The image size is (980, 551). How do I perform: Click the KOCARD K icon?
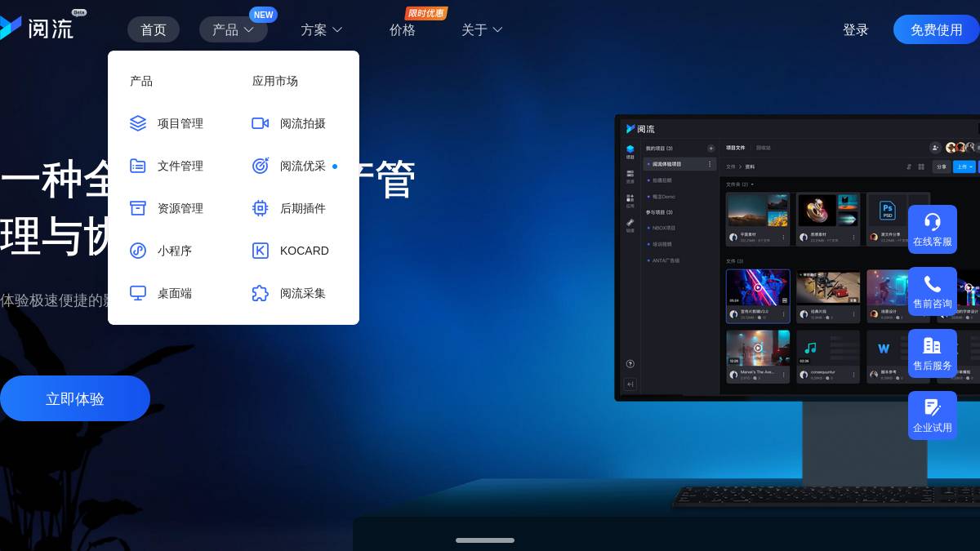[x=261, y=251]
